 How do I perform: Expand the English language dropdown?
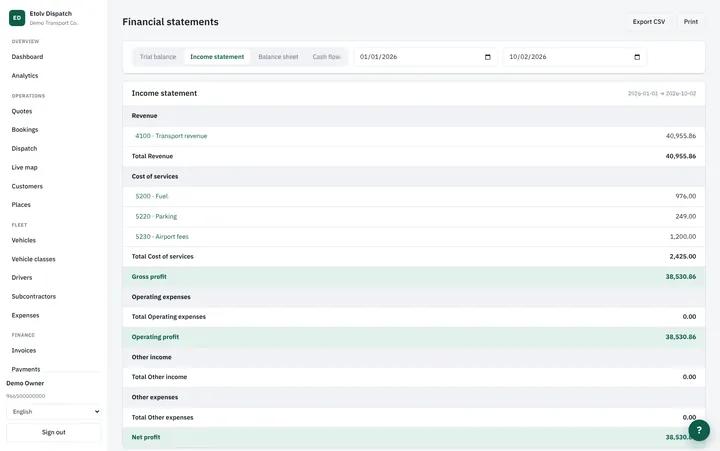pos(54,412)
